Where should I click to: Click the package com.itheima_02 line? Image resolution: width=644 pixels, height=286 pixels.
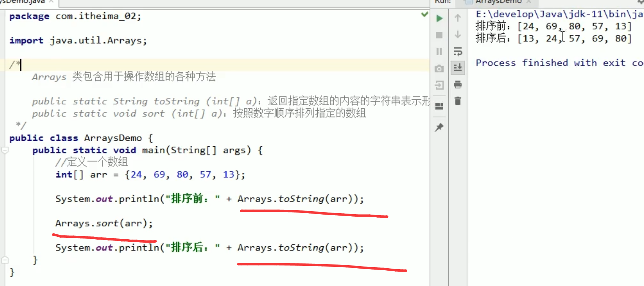coord(75,16)
